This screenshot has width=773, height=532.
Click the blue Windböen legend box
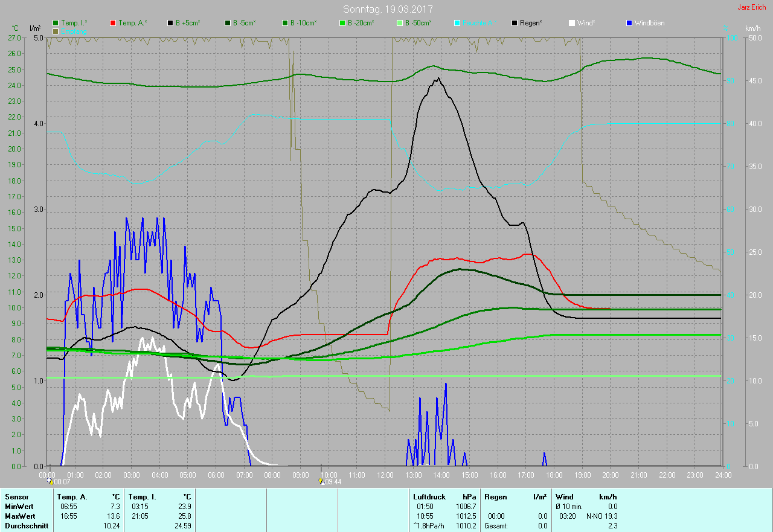tap(629, 23)
